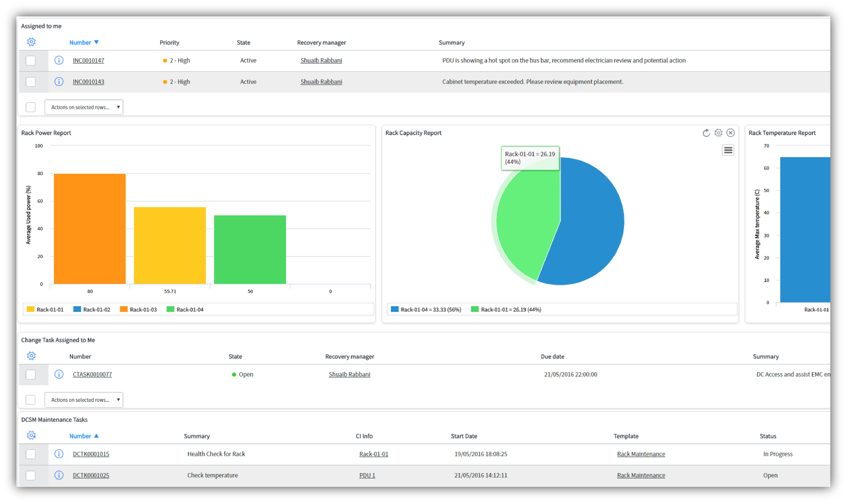Toggle select-all checkbox under Change Task list
Image resolution: width=848 pixels, height=504 pixels.
pos(31,400)
